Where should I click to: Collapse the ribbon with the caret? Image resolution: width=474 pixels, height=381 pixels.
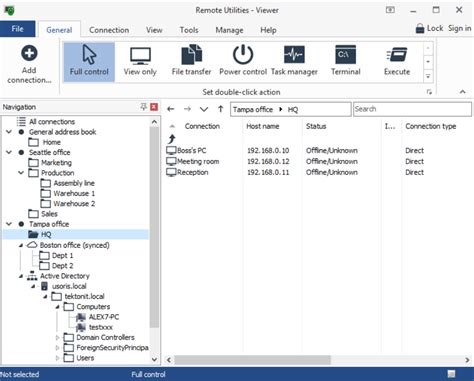463,92
